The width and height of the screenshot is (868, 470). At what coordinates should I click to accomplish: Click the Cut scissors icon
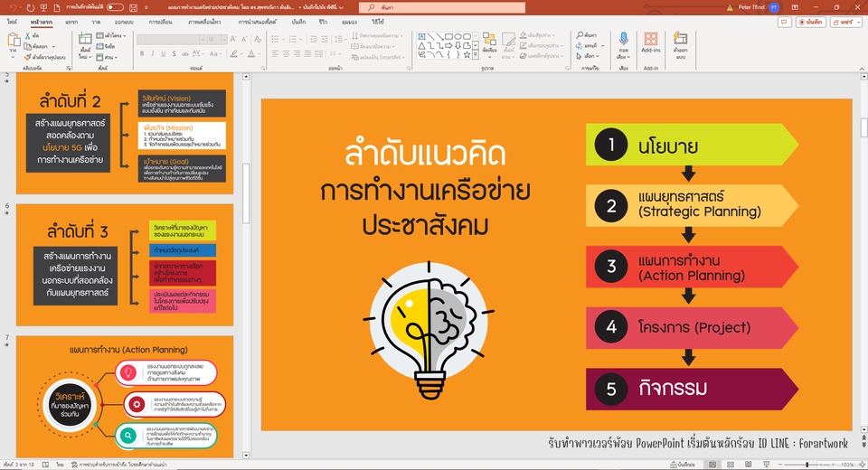[28, 35]
